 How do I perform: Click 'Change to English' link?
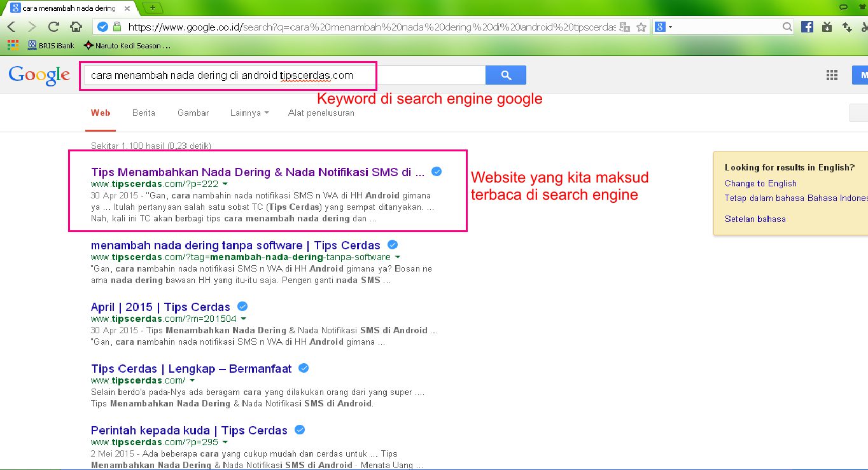760,183
